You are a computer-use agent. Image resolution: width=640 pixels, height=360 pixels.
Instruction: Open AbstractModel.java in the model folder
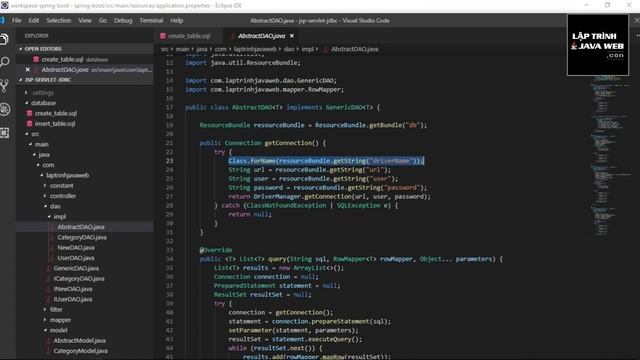(x=80, y=340)
